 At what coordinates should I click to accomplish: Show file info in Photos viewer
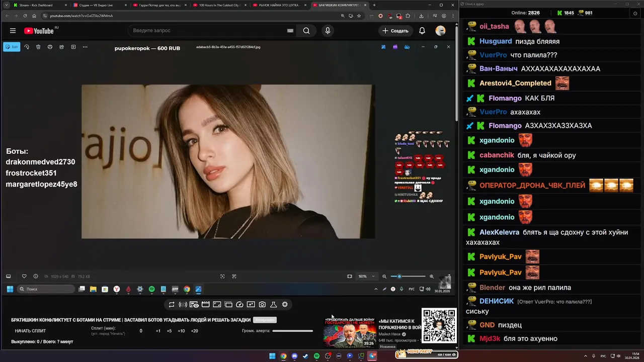pyautogui.click(x=35, y=276)
